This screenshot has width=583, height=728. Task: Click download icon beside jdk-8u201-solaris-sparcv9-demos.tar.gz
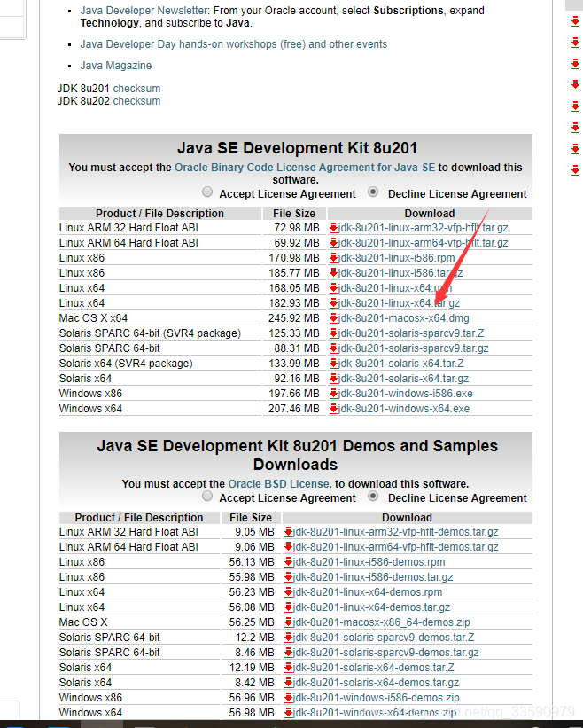[x=289, y=653]
